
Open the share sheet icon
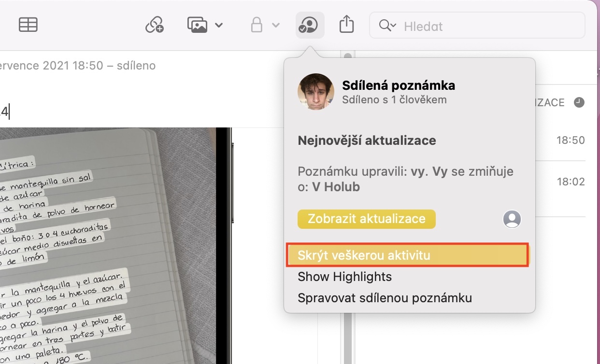(346, 24)
